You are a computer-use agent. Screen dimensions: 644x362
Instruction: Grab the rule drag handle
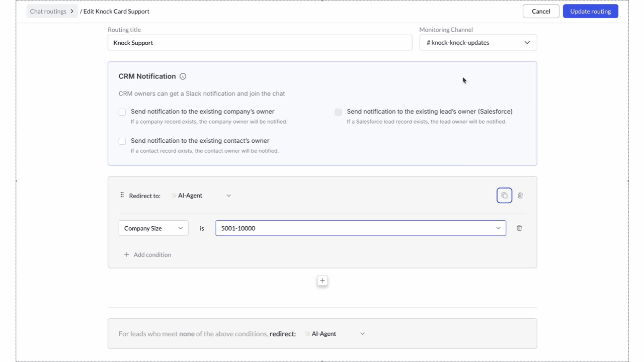point(122,196)
